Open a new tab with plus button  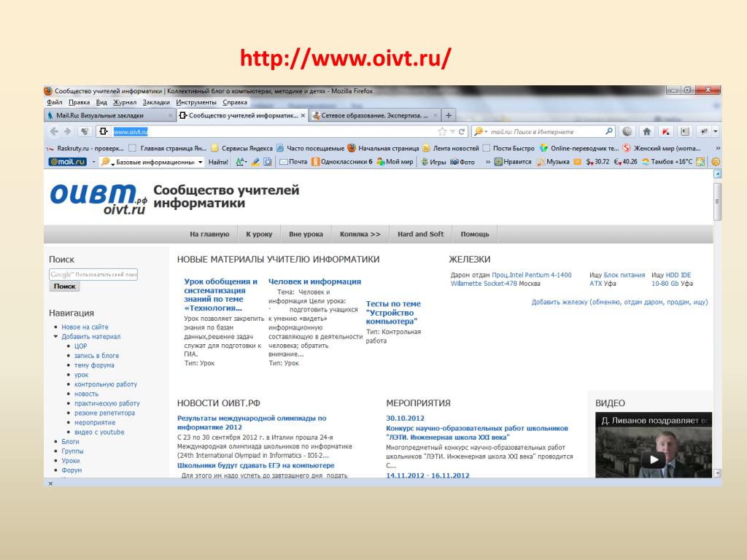click(x=449, y=115)
